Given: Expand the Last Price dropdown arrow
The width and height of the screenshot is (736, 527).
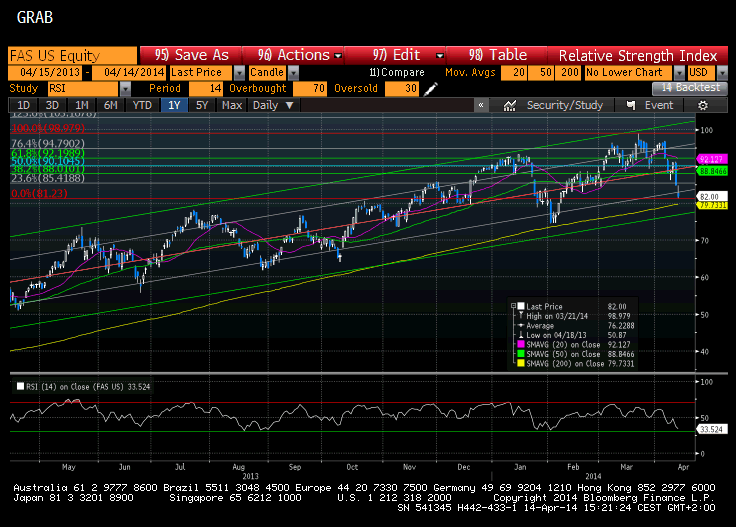Looking at the screenshot, I should tap(239, 73).
